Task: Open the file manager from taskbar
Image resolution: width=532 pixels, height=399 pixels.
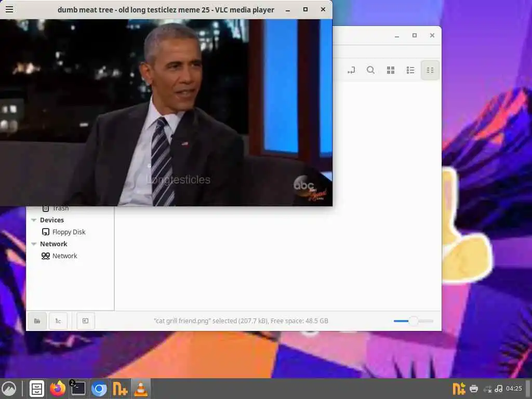Action: tap(37, 389)
